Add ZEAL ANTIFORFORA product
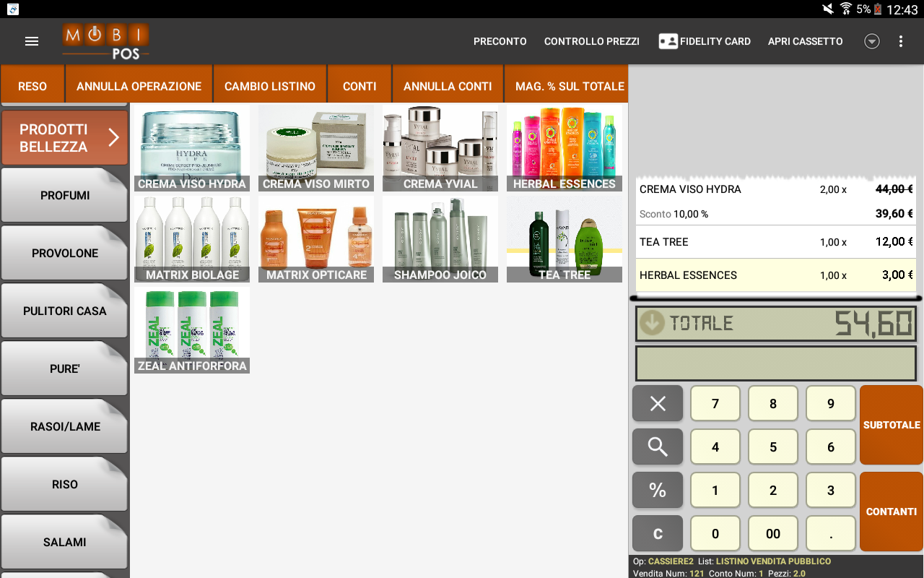Image resolution: width=924 pixels, height=578 pixels. [x=192, y=330]
